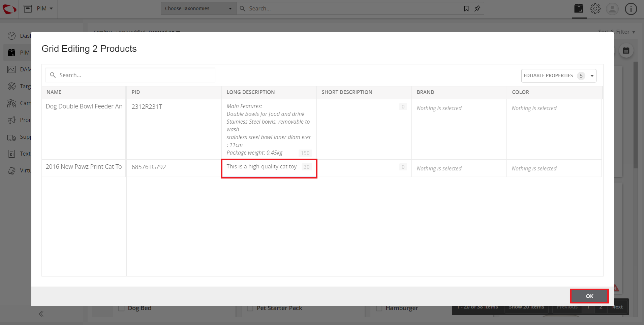Click the app logo in top bar

[9, 9]
